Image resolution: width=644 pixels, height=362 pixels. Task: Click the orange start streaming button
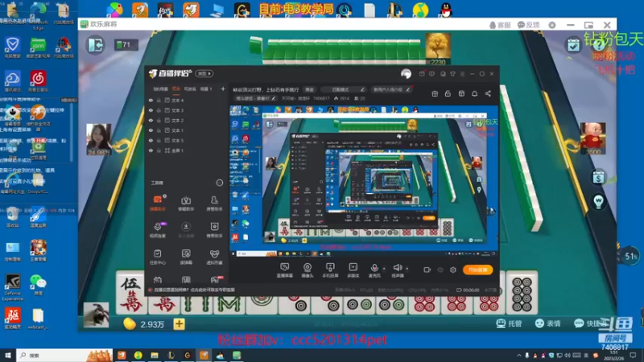[x=477, y=269]
